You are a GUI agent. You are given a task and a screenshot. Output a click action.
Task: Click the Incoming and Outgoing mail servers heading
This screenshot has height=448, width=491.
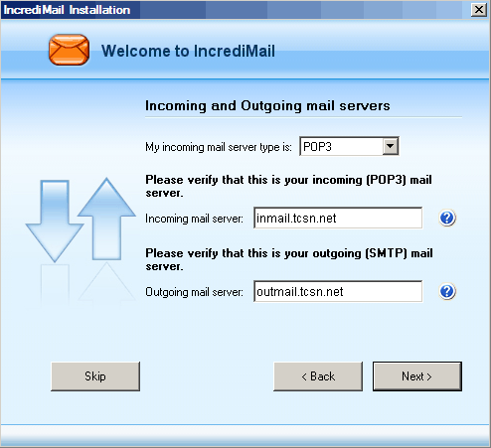coord(267,106)
